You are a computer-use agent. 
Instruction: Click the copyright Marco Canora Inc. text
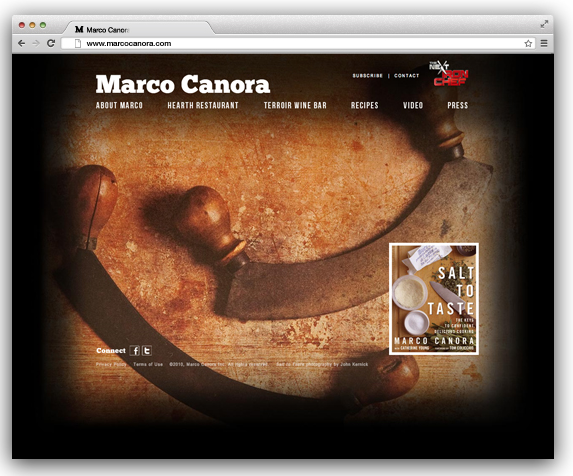click(x=219, y=364)
